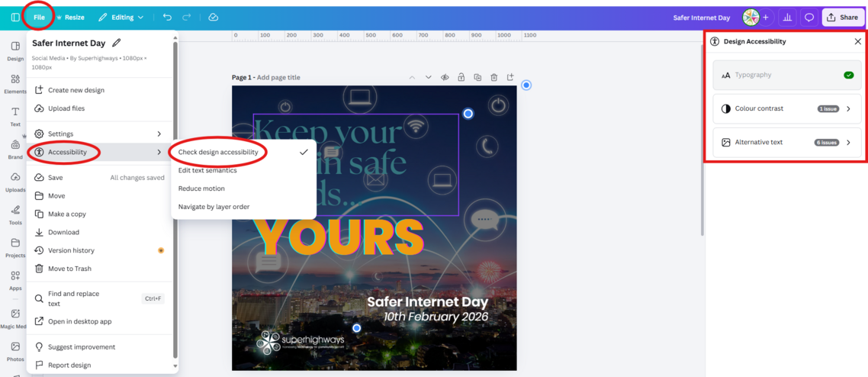Open the Apps sidebar tab
Screen dimensions: 868x377
pyautogui.click(x=15, y=280)
